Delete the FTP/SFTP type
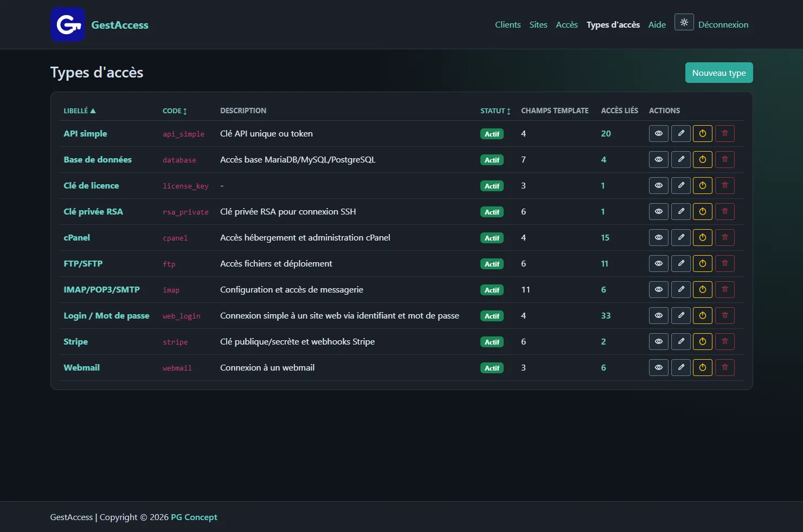Screen dimensions: 803x532 point(725,263)
